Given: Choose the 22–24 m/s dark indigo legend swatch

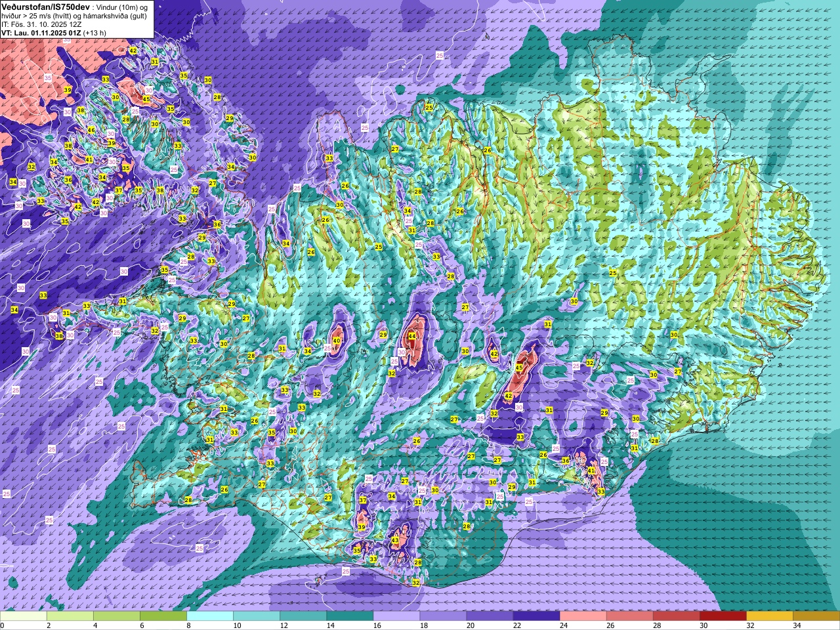Looking at the screenshot, I should pyautogui.click(x=536, y=616).
